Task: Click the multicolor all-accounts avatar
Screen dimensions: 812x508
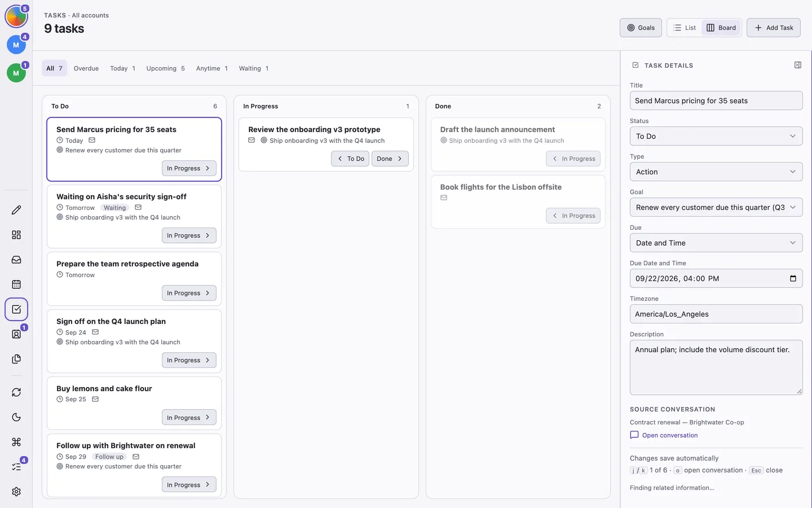Action: click(x=16, y=17)
